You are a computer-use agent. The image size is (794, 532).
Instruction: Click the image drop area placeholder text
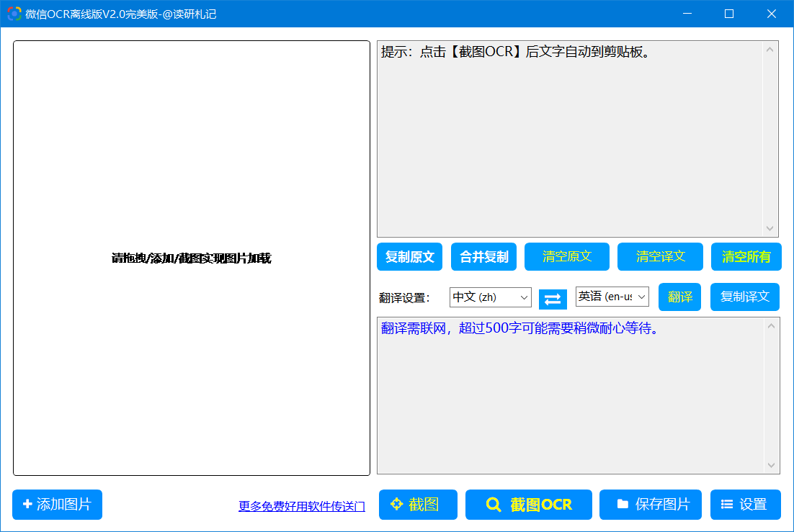pyautogui.click(x=192, y=258)
